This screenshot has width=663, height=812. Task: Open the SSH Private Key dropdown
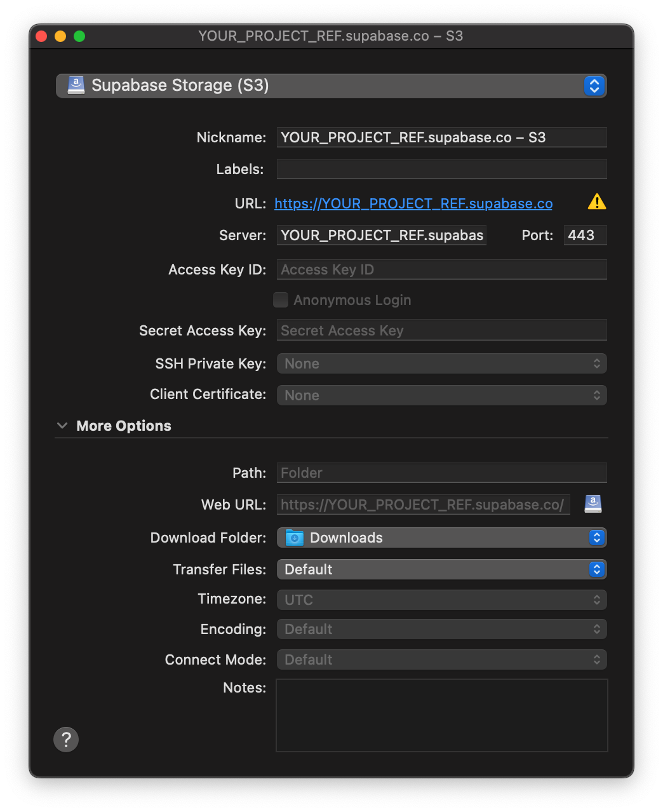coord(442,363)
